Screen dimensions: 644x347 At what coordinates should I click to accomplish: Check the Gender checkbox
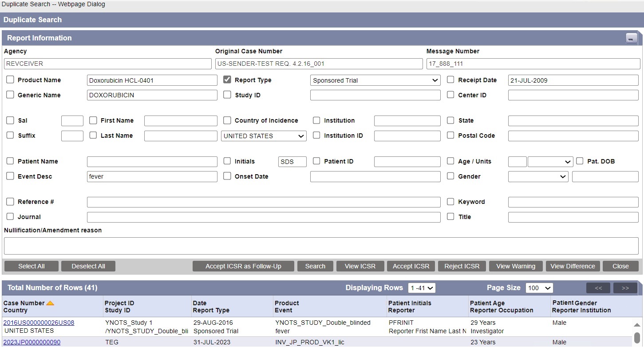point(450,176)
